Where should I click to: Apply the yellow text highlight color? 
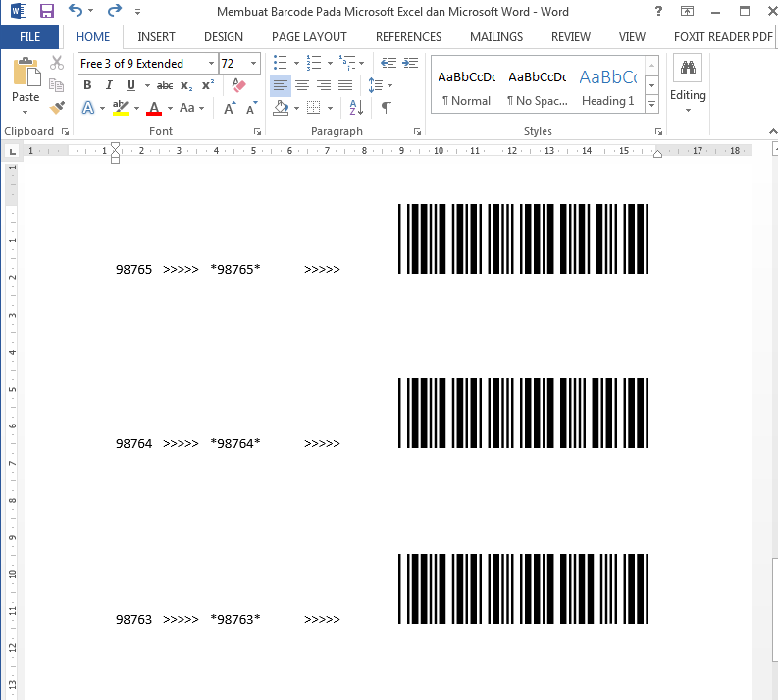(120, 108)
